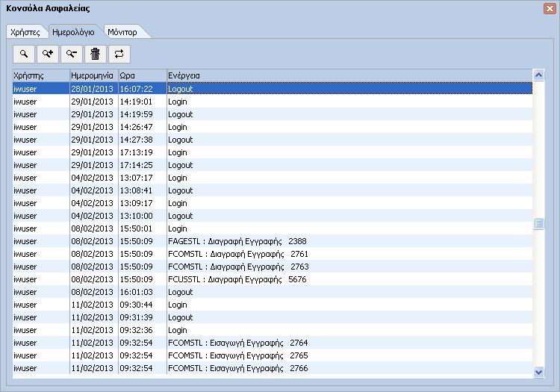Close the Κονσόλα Ασφαλείας window

pyautogui.click(x=550, y=8)
